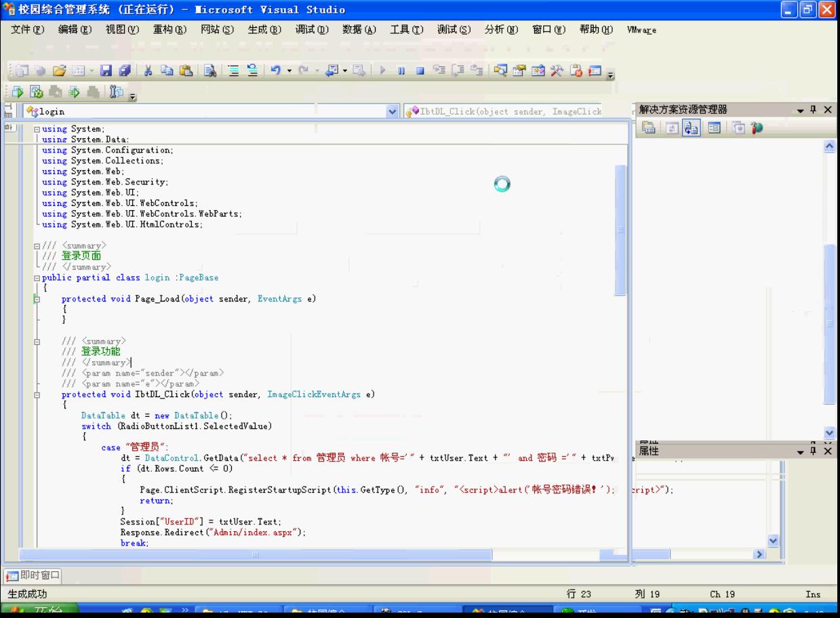Click the Solution Explorer toolbar icon with magnifier
The height and width of the screenshot is (618, 840).
(x=501, y=70)
